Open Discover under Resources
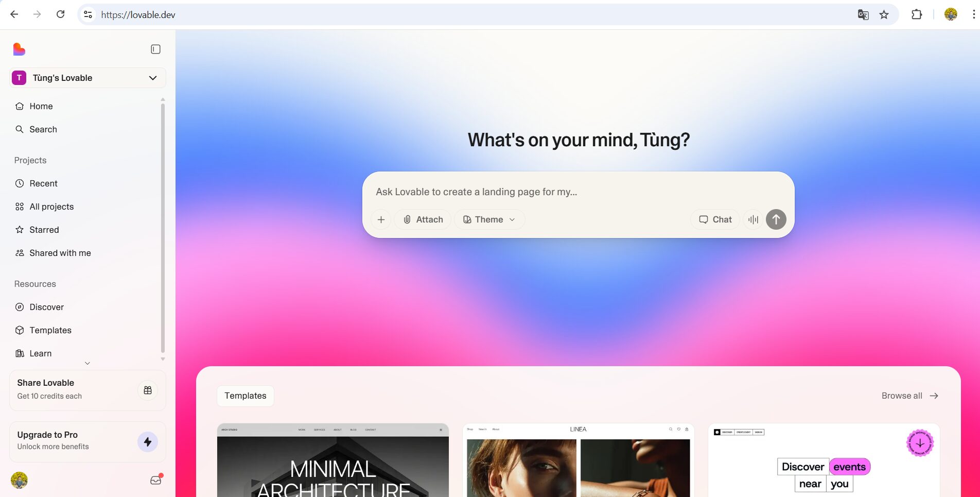 (46, 307)
